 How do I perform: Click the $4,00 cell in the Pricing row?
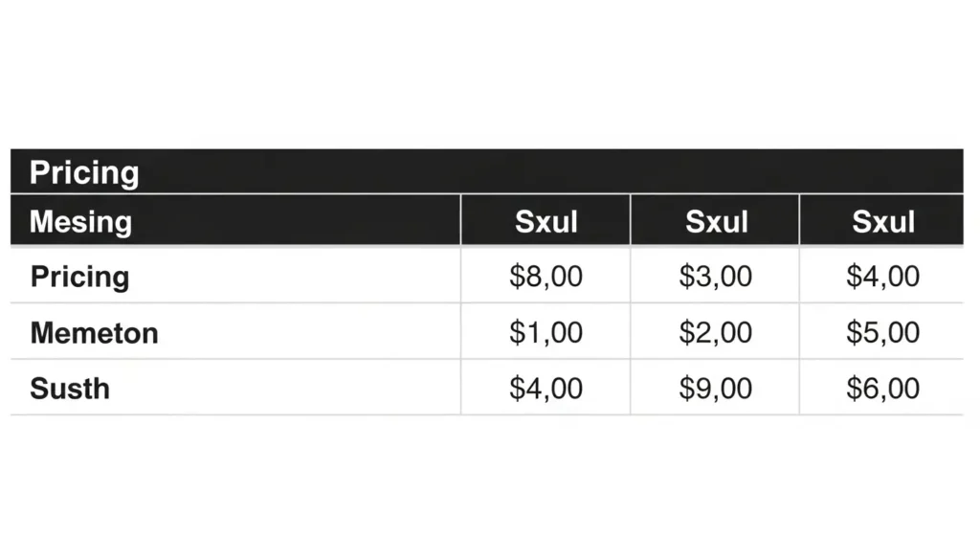pyautogui.click(x=883, y=277)
